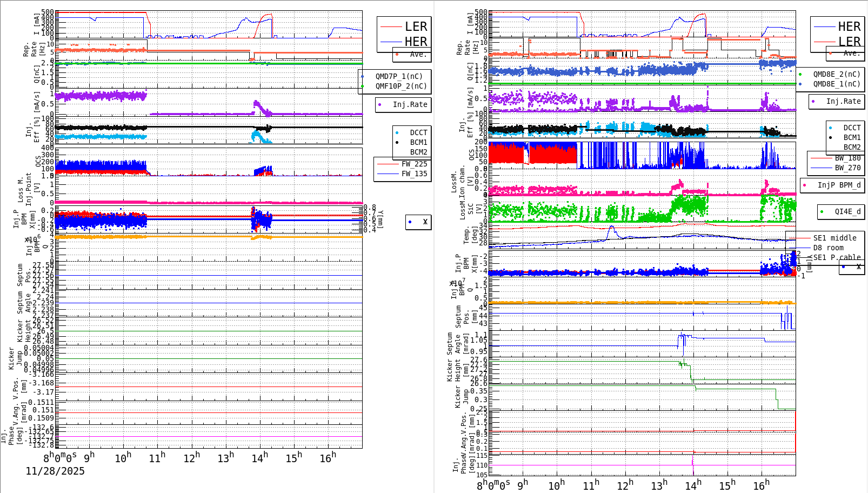The height and width of the screenshot is (493, 868).
Task: Click the 15h time tick on right plot
Action: (727, 485)
